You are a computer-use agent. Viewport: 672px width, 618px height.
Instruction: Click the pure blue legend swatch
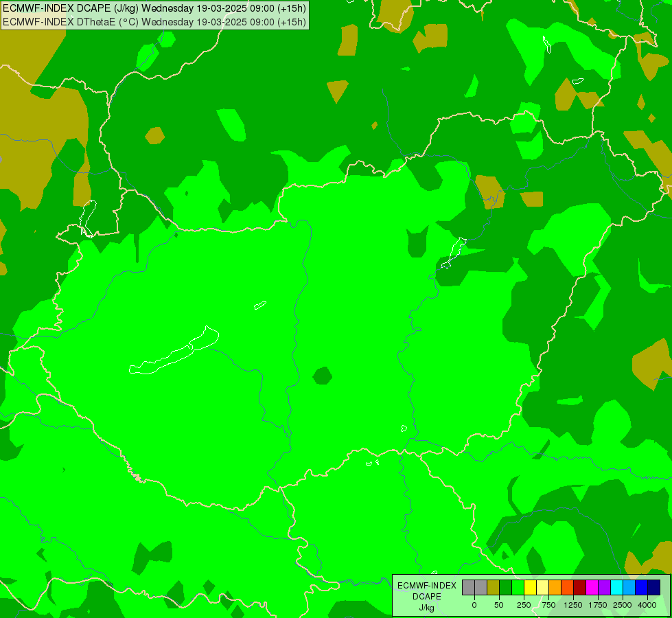click(x=642, y=588)
